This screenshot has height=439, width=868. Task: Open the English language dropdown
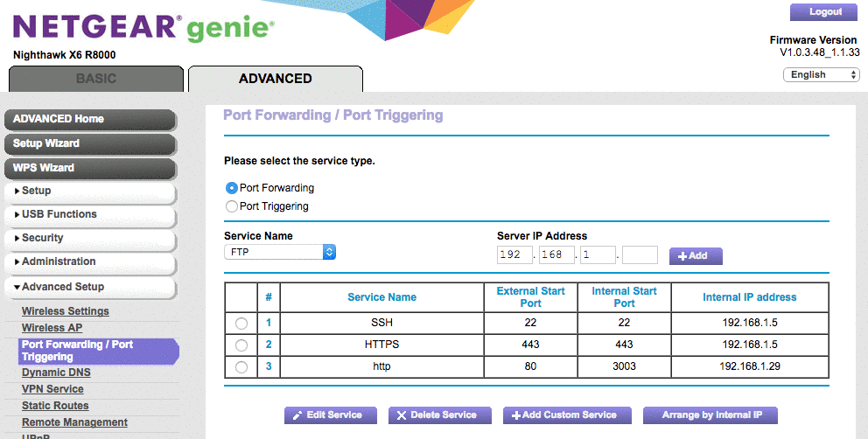coord(822,74)
